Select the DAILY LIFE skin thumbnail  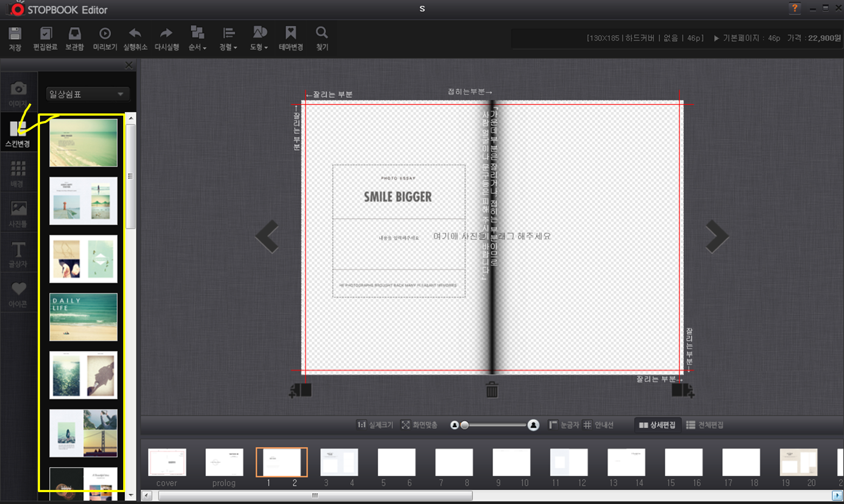pos(83,317)
